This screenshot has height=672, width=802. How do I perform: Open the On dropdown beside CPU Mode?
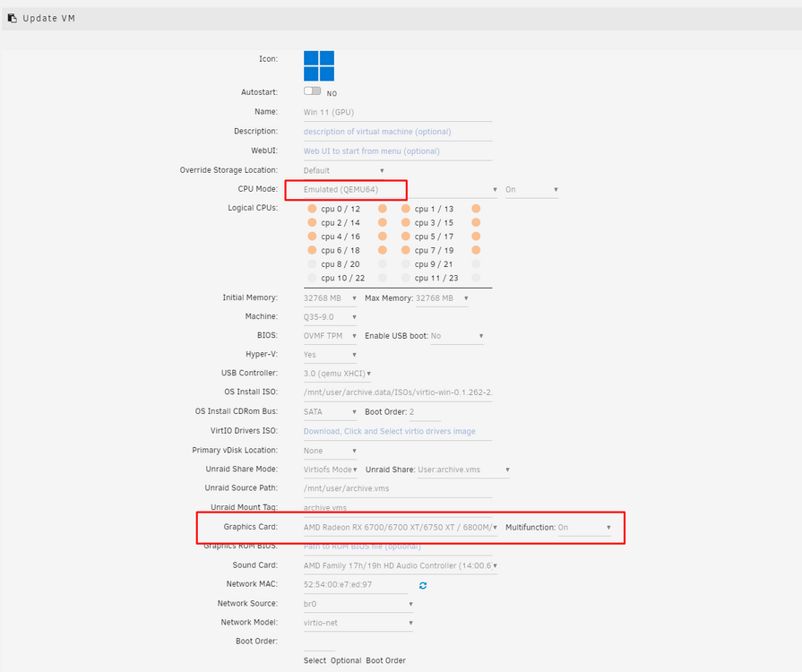click(x=531, y=190)
